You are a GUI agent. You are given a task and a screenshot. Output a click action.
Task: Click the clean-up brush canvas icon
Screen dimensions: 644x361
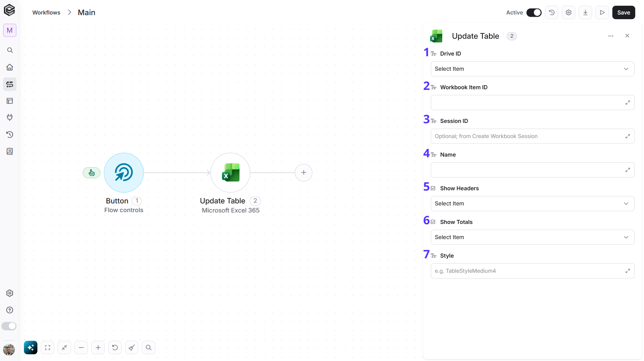[132, 348]
